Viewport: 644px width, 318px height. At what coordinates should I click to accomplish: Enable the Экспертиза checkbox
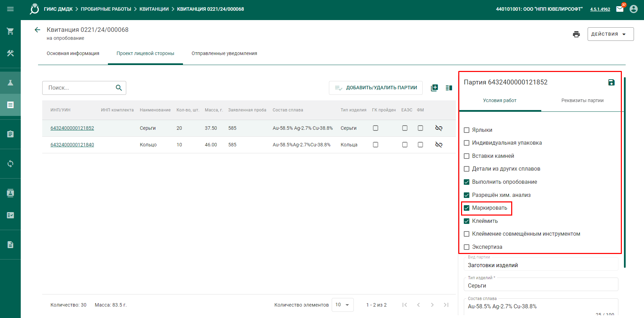pyautogui.click(x=467, y=247)
